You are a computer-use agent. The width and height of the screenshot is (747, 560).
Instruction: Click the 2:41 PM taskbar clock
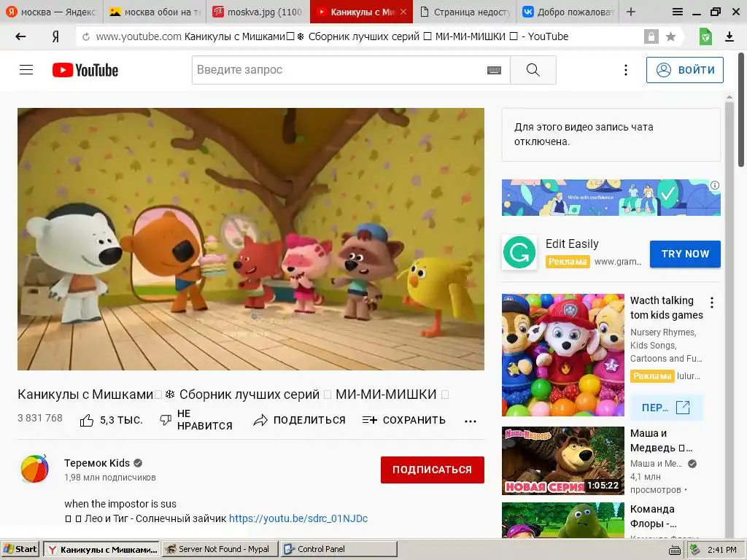[721, 550]
